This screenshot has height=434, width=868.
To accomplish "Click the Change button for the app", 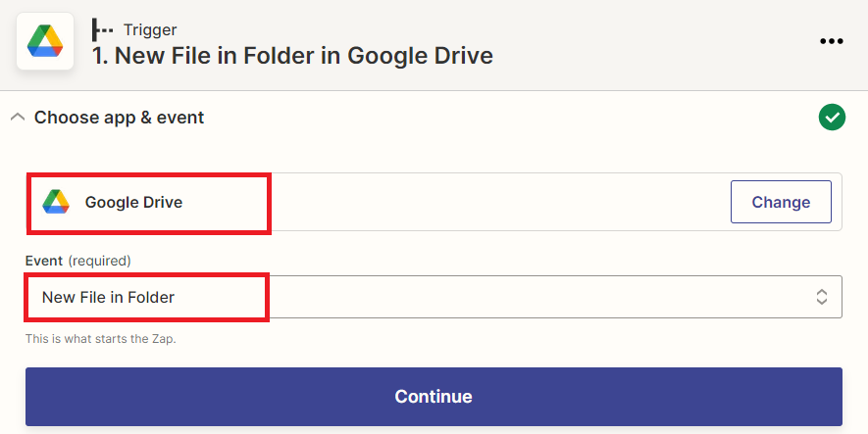I will click(781, 202).
